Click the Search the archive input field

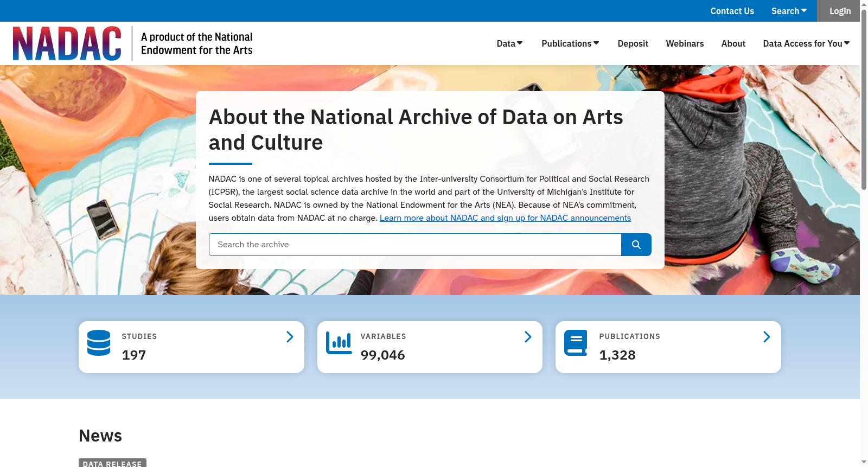click(x=415, y=245)
